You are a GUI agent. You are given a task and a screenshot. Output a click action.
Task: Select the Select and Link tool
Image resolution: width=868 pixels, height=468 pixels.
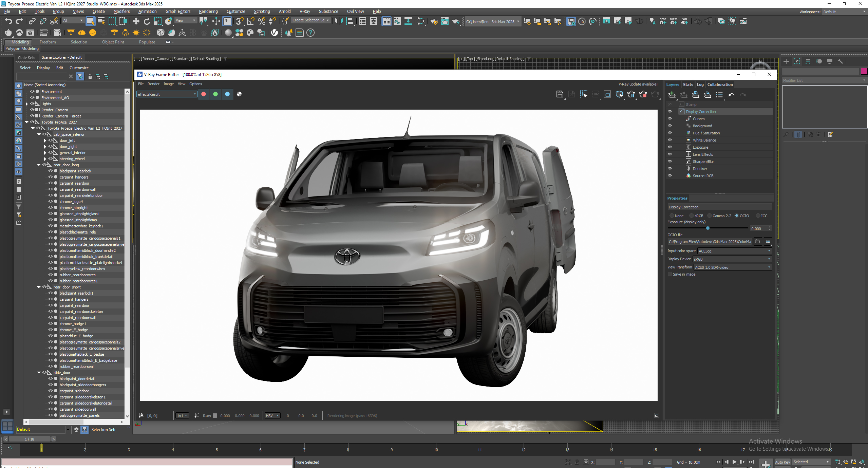pyautogui.click(x=32, y=21)
